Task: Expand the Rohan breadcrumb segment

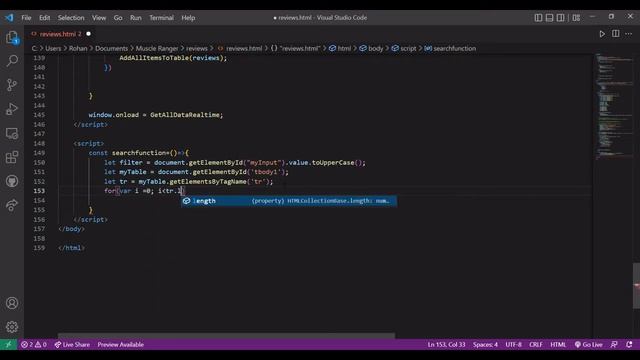Action: (x=78, y=48)
